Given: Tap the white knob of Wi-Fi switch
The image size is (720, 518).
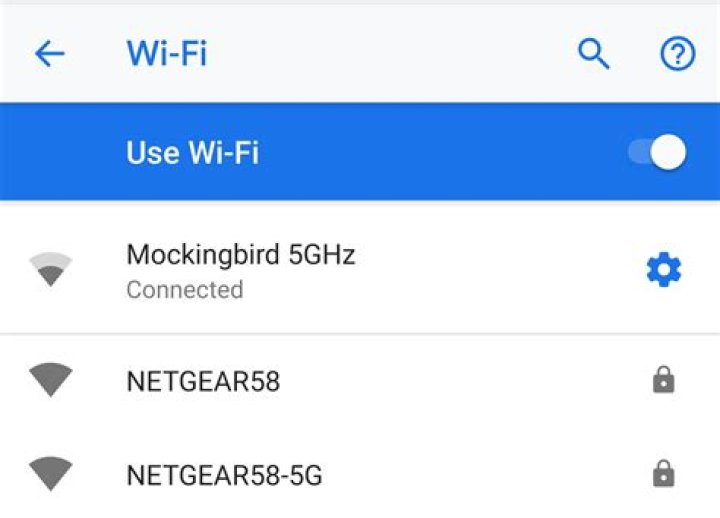Looking at the screenshot, I should 669,152.
